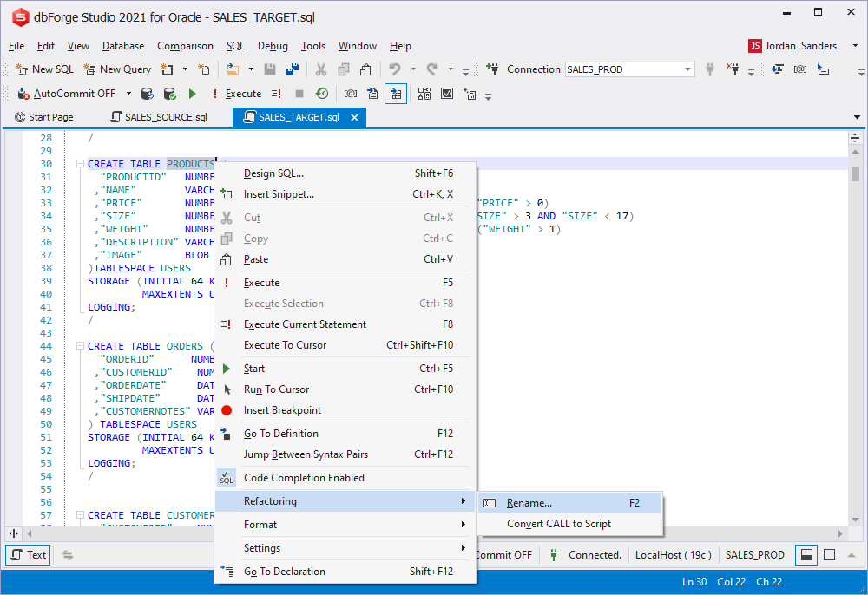This screenshot has width=868, height=595.
Task: Choose Go To Definition menu entry
Action: (x=345, y=434)
